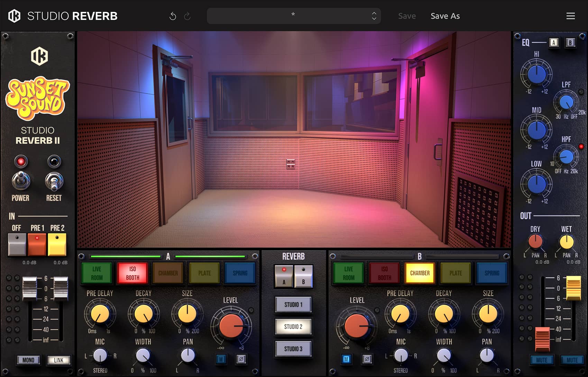Toggle the LINK input button
Screen dimensions: 588x377
(x=58, y=360)
